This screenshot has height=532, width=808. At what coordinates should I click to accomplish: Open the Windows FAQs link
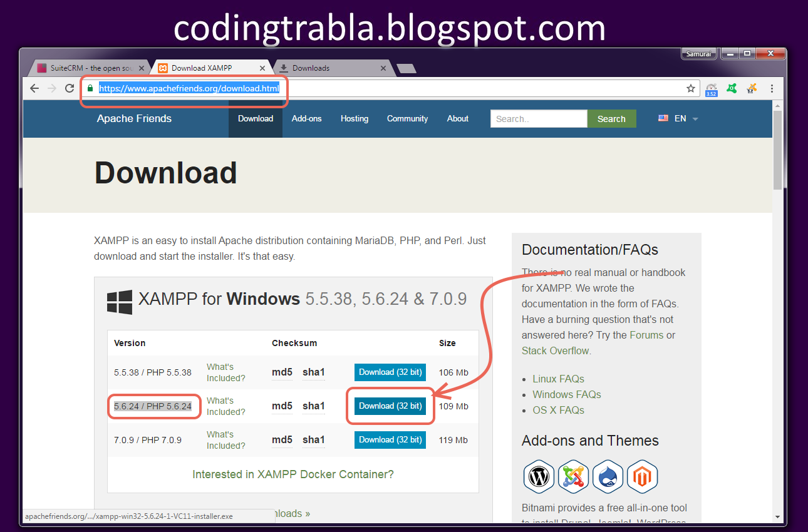[567, 394]
